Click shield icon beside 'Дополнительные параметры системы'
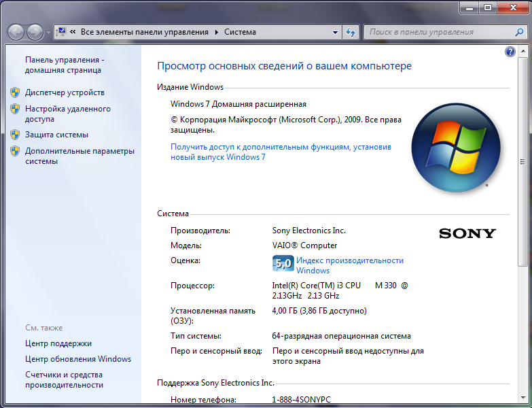Image resolution: width=532 pixels, height=408 pixels. [15, 151]
